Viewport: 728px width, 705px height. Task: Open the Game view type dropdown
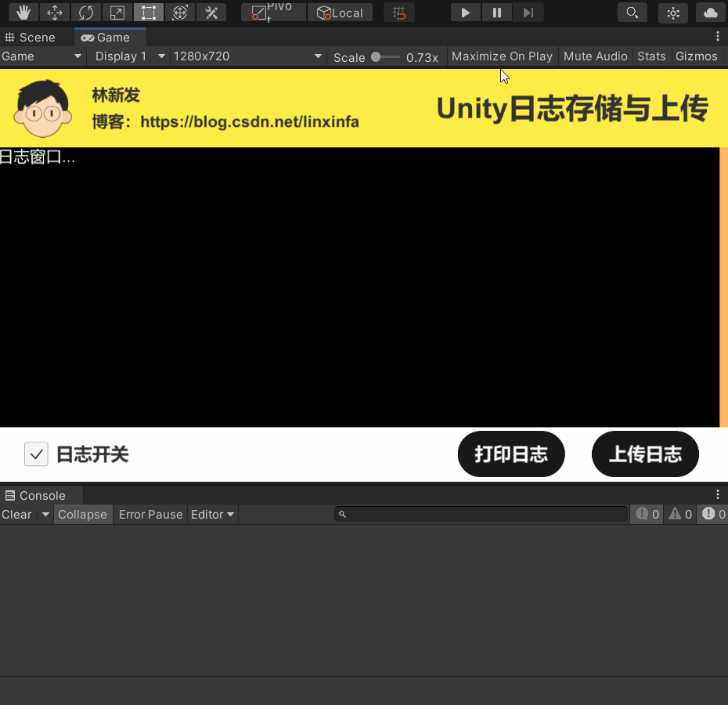(41, 56)
